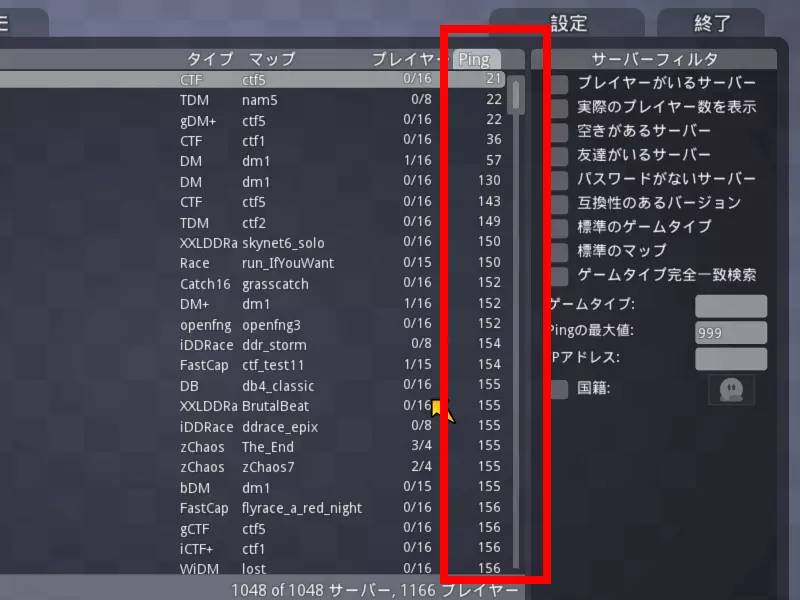Select the Catch16 grasscatch server
The image size is (800, 600).
253,283
